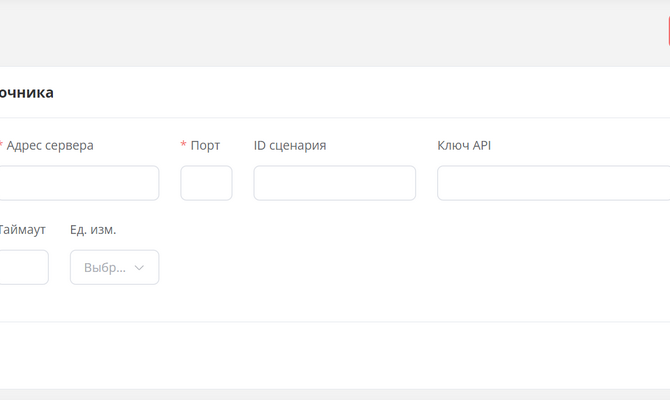The height and width of the screenshot is (400, 670).
Task: Click the 'ID сценария' label
Action: click(290, 145)
